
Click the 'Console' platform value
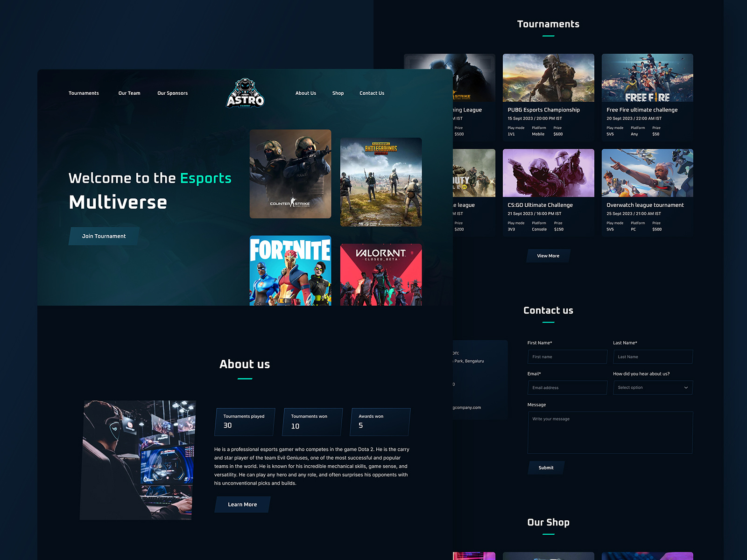tap(539, 230)
